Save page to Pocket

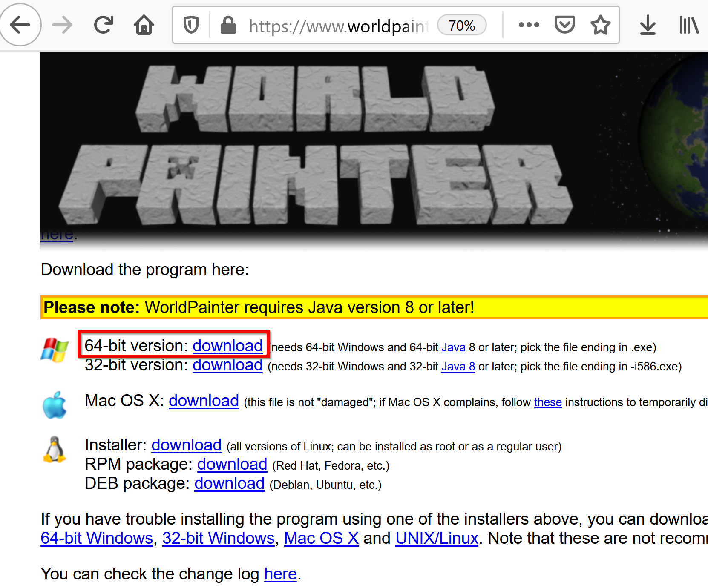pyautogui.click(x=565, y=25)
